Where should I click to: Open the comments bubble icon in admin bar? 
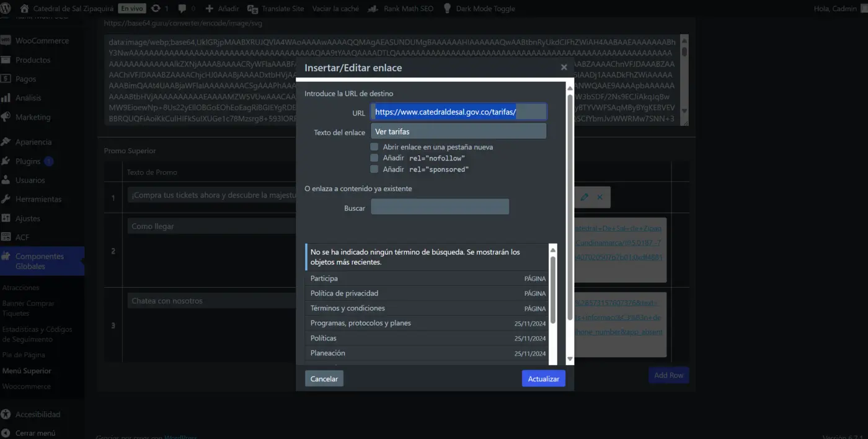183,9
